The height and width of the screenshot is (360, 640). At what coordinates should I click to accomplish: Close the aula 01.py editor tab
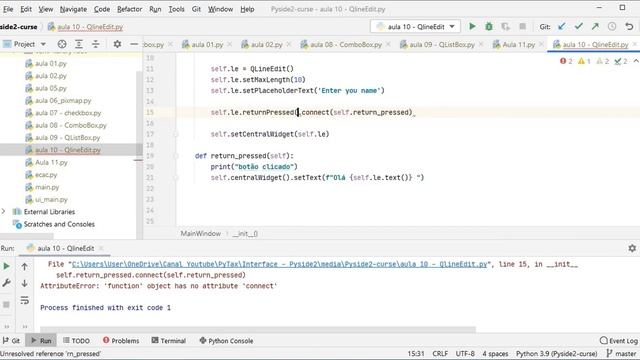coord(230,44)
